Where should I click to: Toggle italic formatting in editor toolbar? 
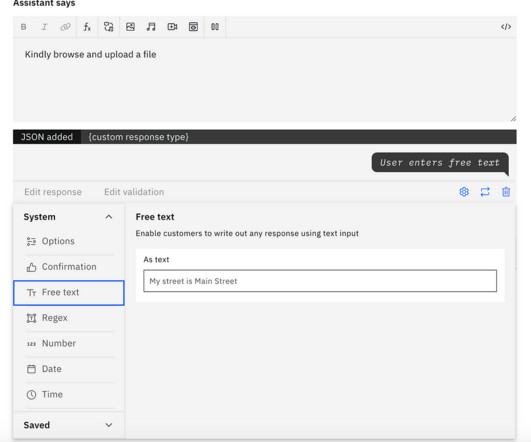44,27
